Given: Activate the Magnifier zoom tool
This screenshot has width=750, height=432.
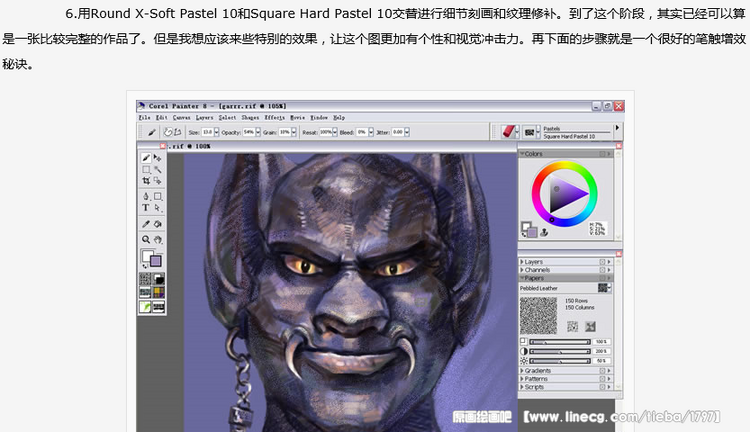Looking at the screenshot, I should (x=146, y=239).
